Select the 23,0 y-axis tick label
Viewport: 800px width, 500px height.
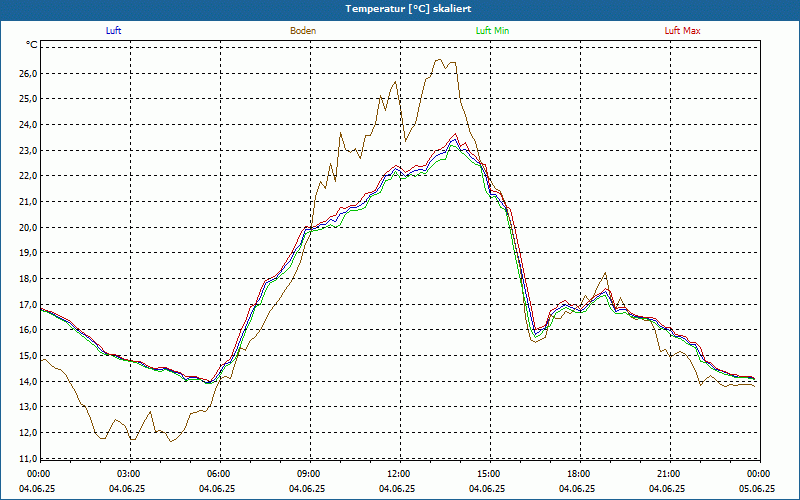click(x=26, y=151)
